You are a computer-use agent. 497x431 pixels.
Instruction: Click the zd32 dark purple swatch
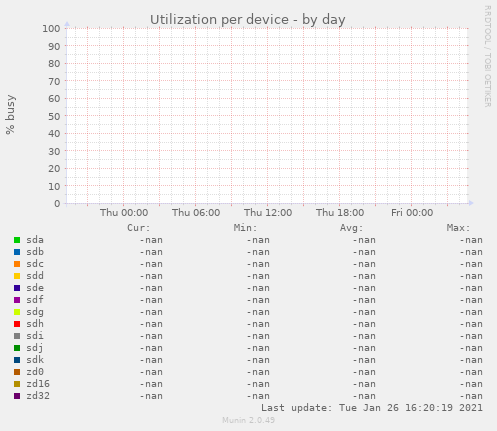pos(17,396)
